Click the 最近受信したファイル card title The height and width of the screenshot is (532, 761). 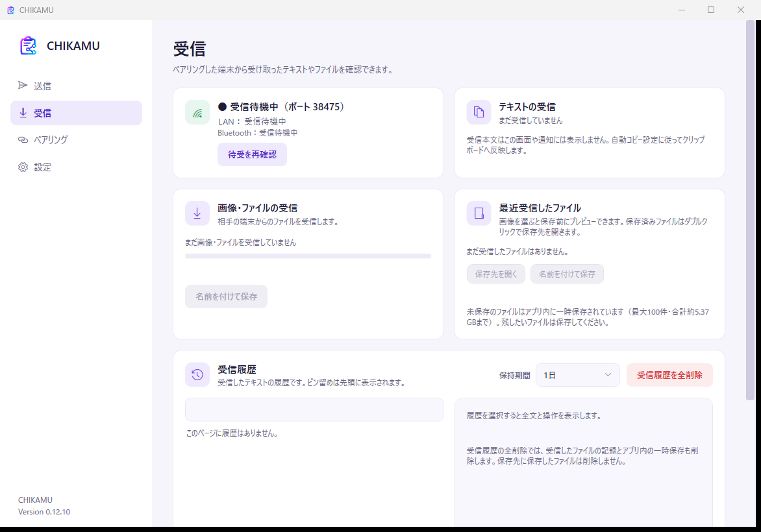[540, 208]
